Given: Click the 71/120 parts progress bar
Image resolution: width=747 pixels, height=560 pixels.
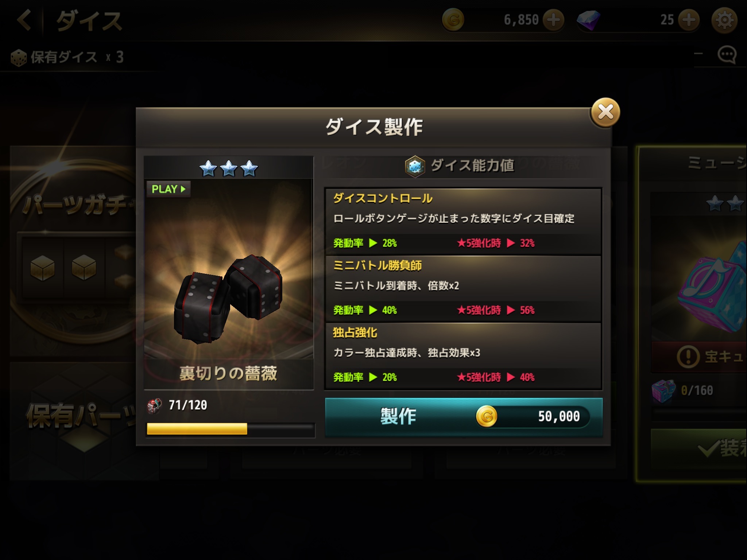Looking at the screenshot, I should click(230, 429).
